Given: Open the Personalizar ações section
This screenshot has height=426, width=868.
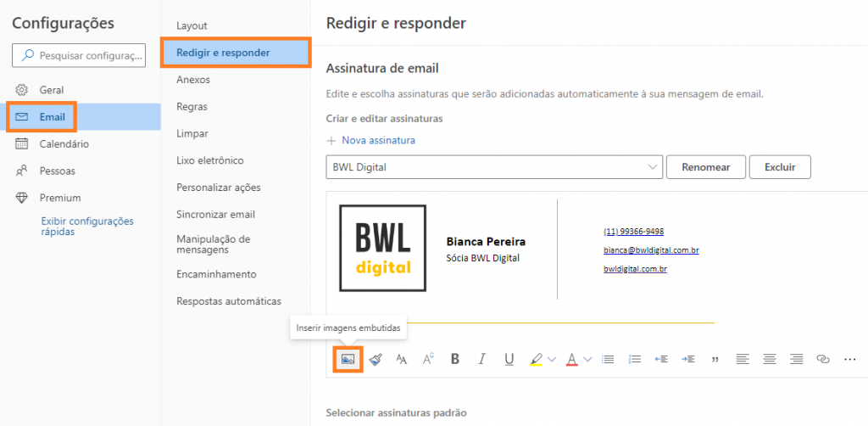Looking at the screenshot, I should click(219, 188).
